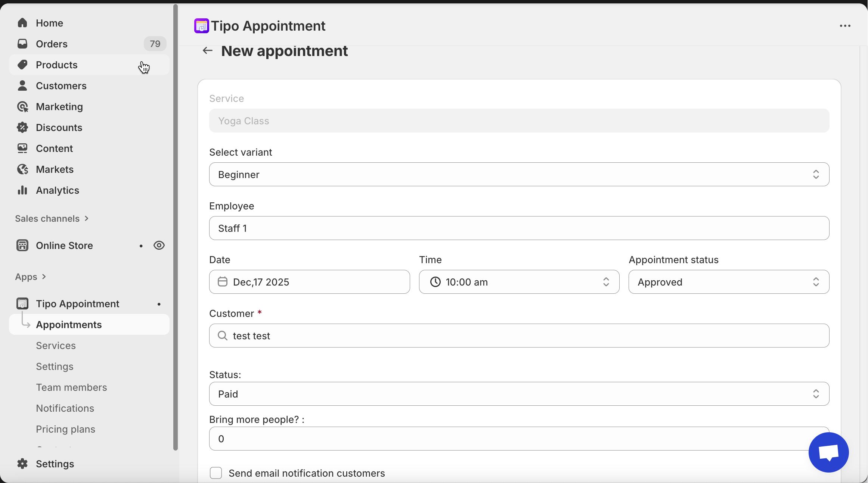The height and width of the screenshot is (483, 868).
Task: Click the Analytics bar chart icon
Action: tap(22, 190)
